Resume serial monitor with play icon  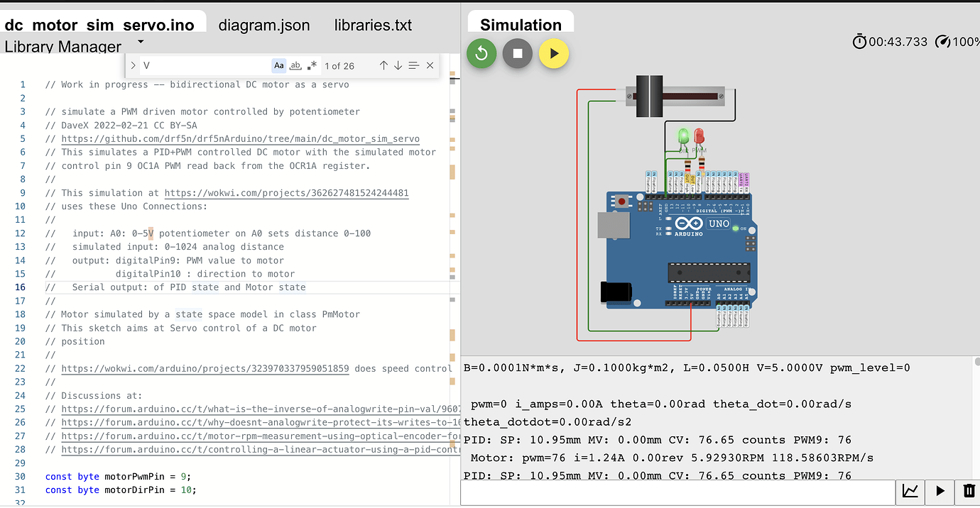click(x=940, y=492)
